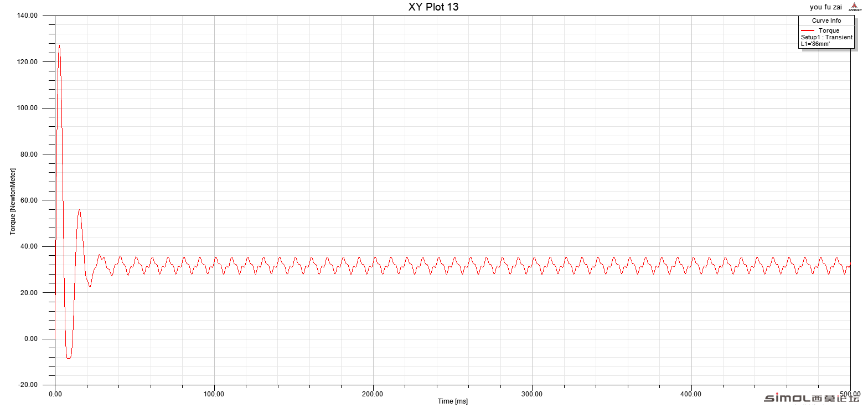Click the 140.00 Y-axis value
868x408 pixels.
[x=27, y=16]
